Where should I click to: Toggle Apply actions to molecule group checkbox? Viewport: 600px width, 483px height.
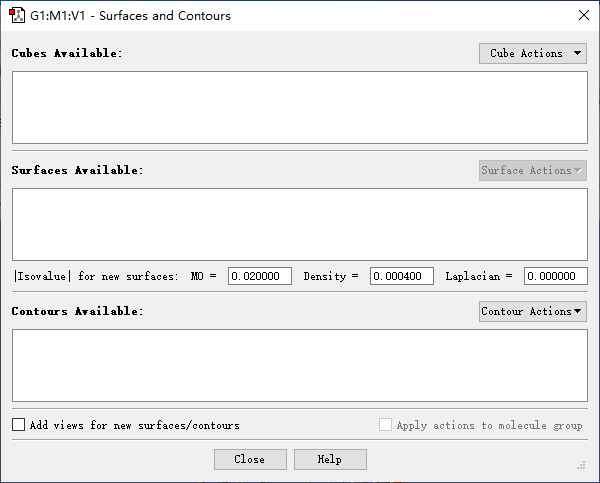(x=386, y=425)
